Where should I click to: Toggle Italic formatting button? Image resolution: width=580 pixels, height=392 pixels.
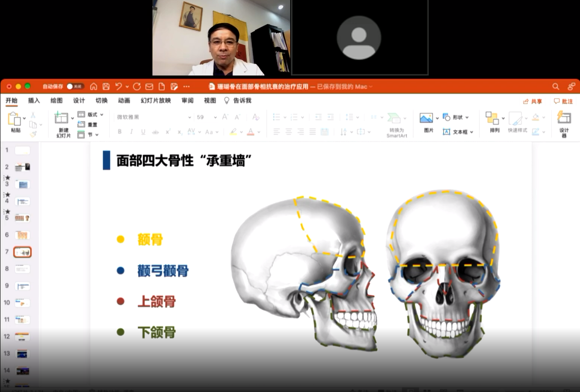click(x=131, y=132)
